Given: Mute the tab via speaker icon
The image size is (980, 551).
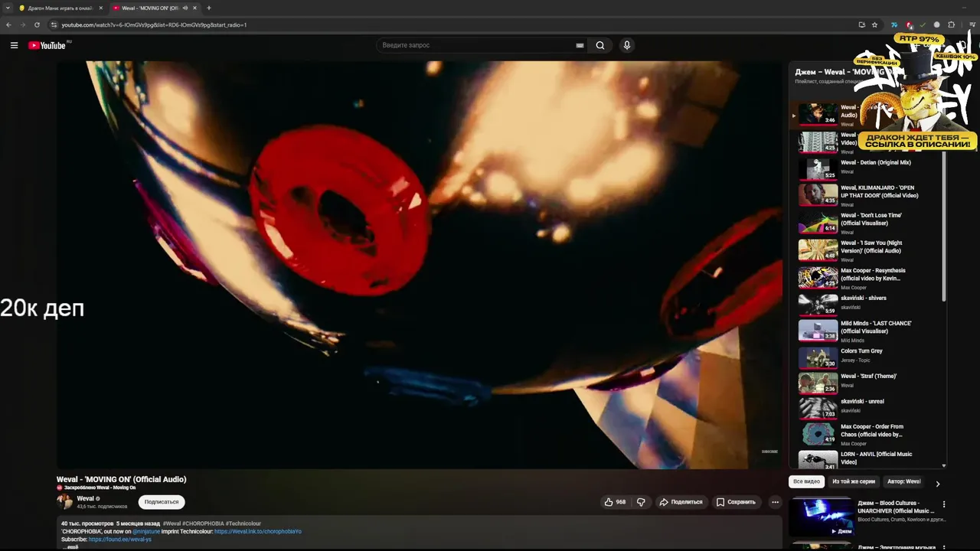Looking at the screenshot, I should (185, 8).
